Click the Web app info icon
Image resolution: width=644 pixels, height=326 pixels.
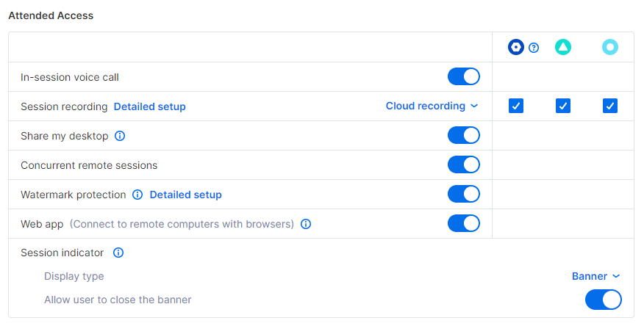click(x=306, y=224)
